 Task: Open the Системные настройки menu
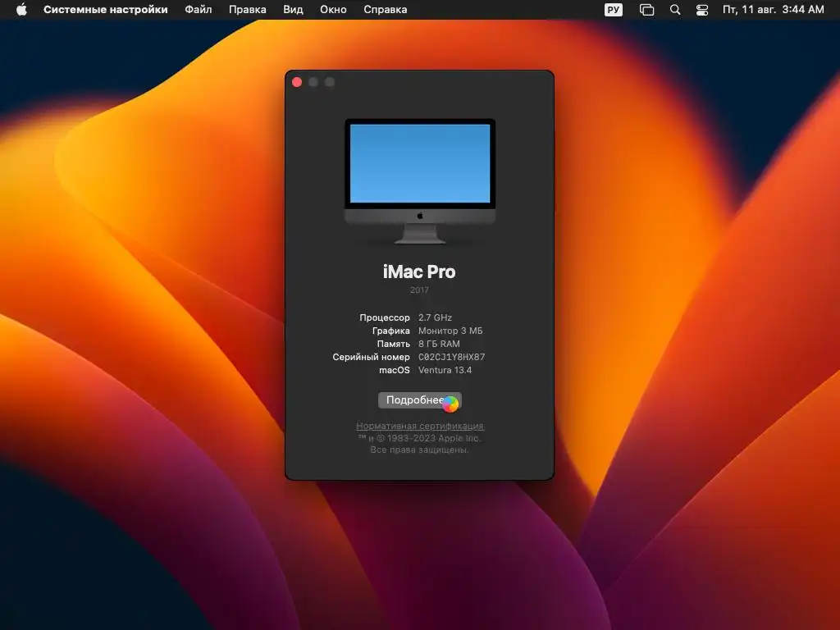[x=106, y=10]
